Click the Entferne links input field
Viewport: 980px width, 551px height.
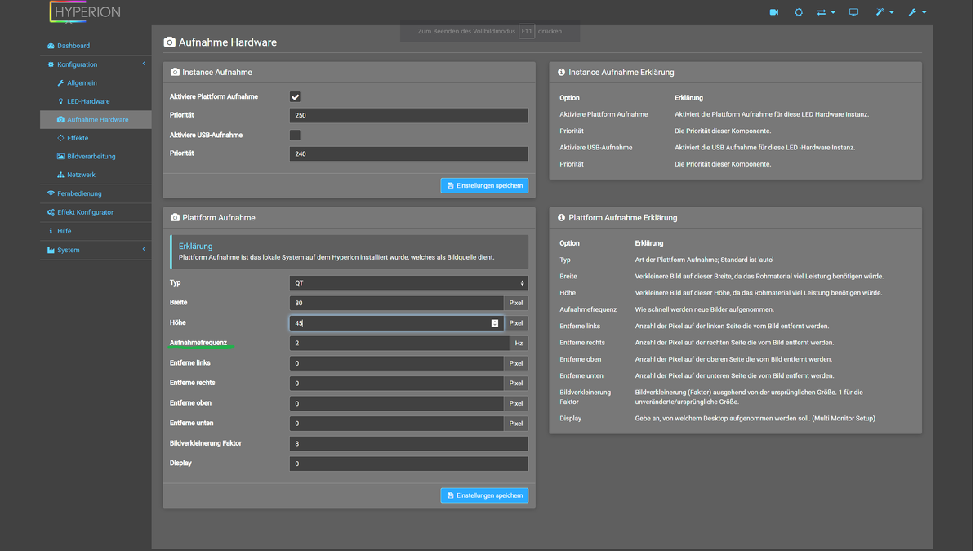[397, 363]
